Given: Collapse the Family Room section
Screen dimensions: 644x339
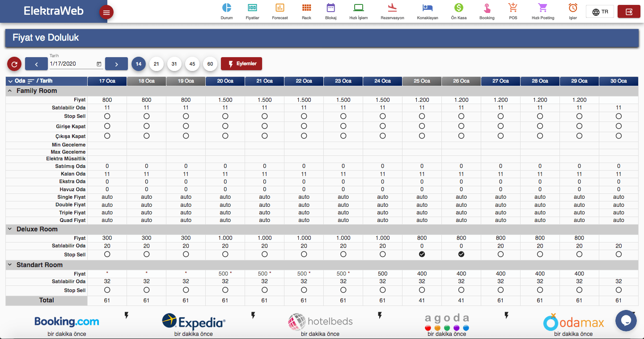Looking at the screenshot, I should 10,91.
